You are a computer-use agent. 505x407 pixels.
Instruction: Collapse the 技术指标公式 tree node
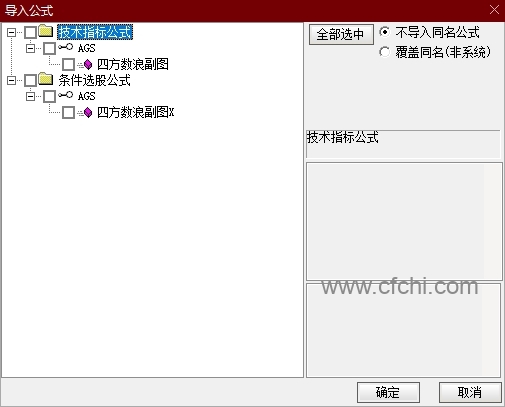click(x=11, y=32)
